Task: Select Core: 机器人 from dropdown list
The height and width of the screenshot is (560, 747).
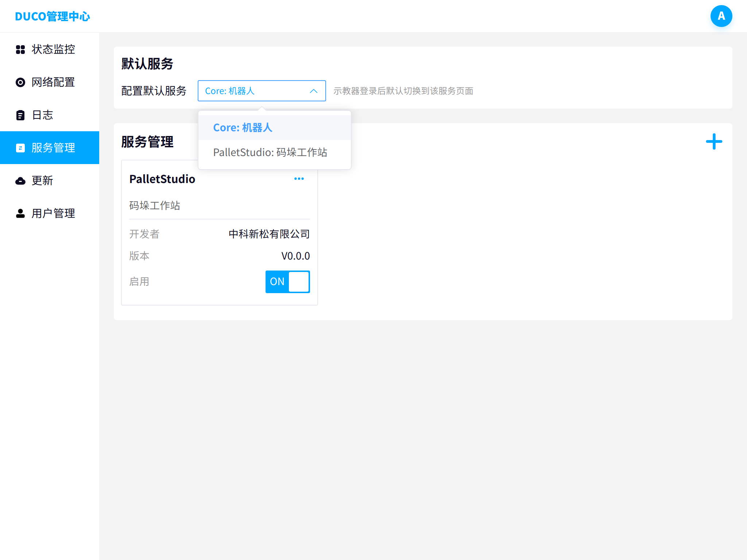Action: 243,128
